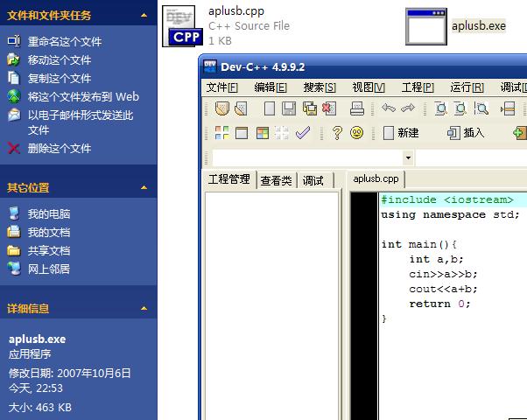Image resolution: width=527 pixels, height=420 pixels.
Task: Select the aplusb.cpp file icon in Explorer
Action: (x=183, y=26)
